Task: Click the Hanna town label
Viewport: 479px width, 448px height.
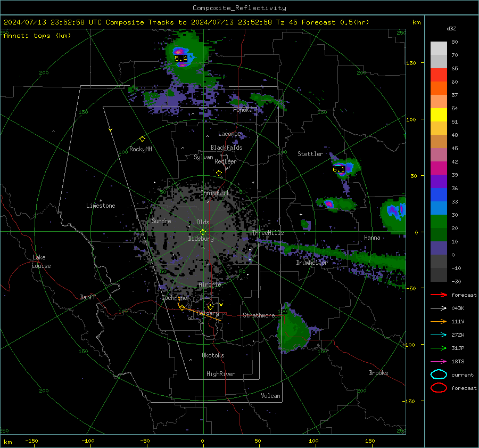Action: pos(372,238)
